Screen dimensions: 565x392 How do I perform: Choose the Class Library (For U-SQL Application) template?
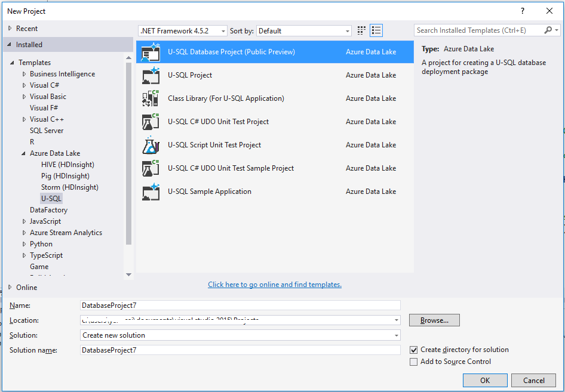tap(151, 98)
